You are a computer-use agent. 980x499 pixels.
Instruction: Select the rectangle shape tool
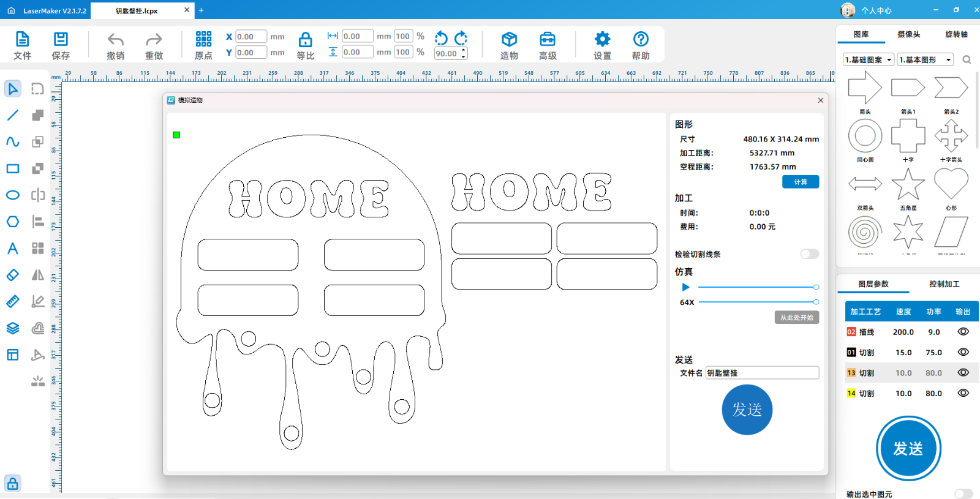tap(12, 168)
